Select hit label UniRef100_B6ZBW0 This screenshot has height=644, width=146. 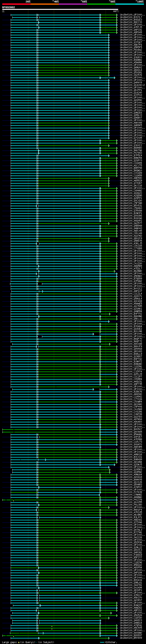tap(131, 271)
